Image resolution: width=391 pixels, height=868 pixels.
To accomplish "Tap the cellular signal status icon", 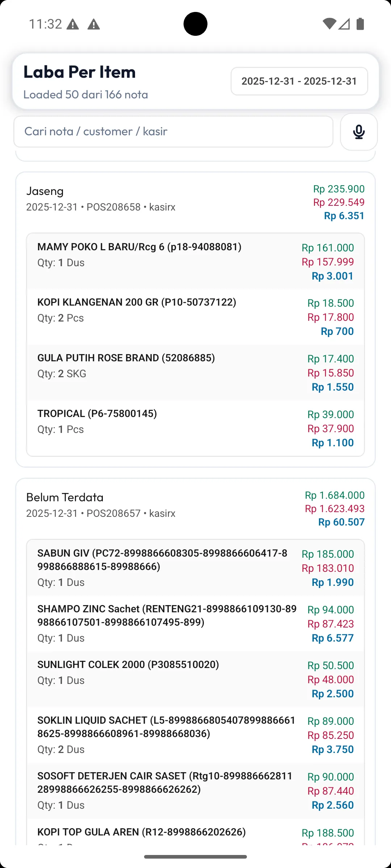I will tap(344, 24).
